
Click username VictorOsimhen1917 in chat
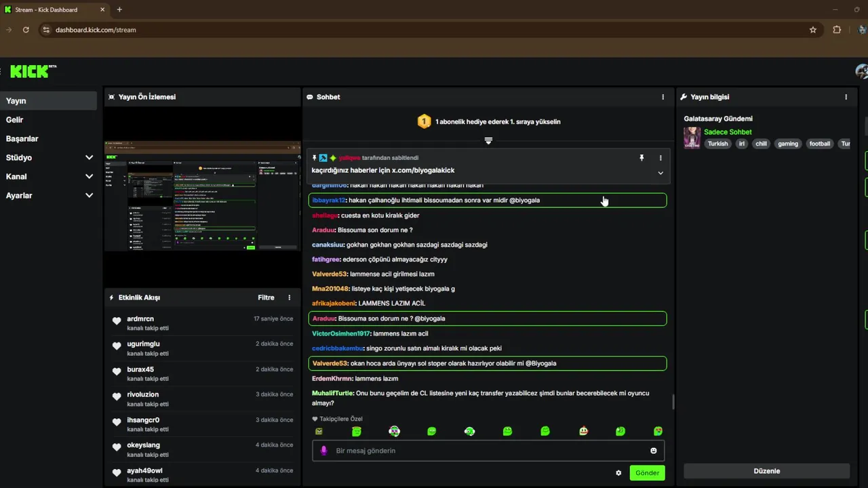point(341,333)
